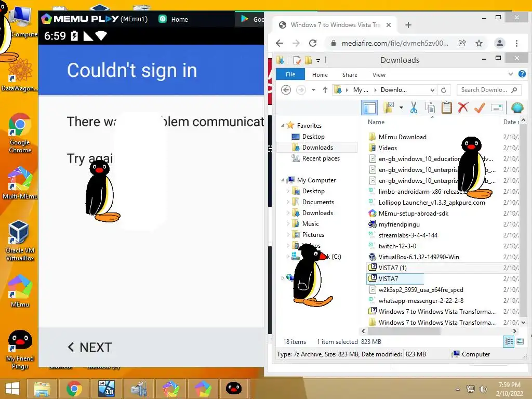Image resolution: width=532 pixels, height=399 pixels.
Task: Click the Rename icon in Explorer toolbar
Action: click(496, 108)
